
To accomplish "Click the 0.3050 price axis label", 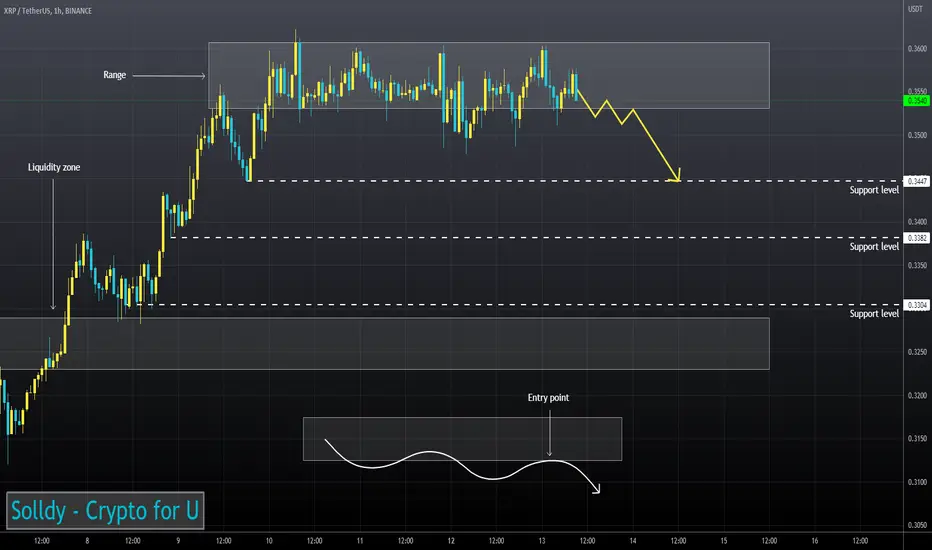I will [x=917, y=525].
